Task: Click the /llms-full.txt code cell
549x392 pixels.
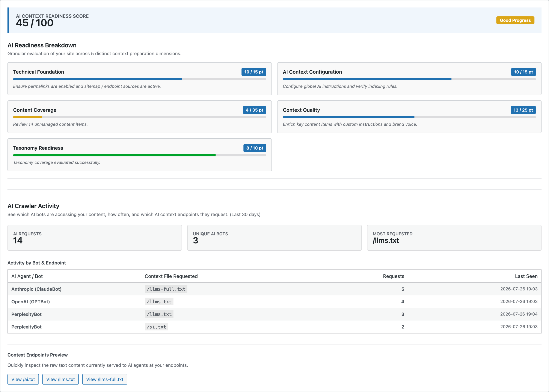Action: (x=166, y=289)
